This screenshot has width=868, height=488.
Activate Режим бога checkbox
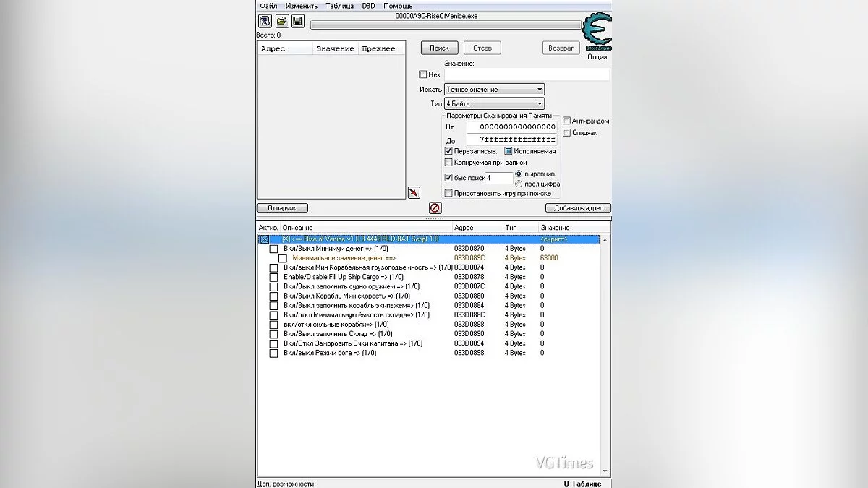click(x=273, y=353)
